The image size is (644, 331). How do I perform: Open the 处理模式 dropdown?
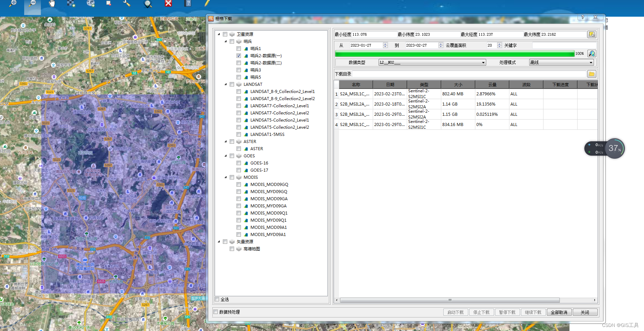pyautogui.click(x=561, y=63)
